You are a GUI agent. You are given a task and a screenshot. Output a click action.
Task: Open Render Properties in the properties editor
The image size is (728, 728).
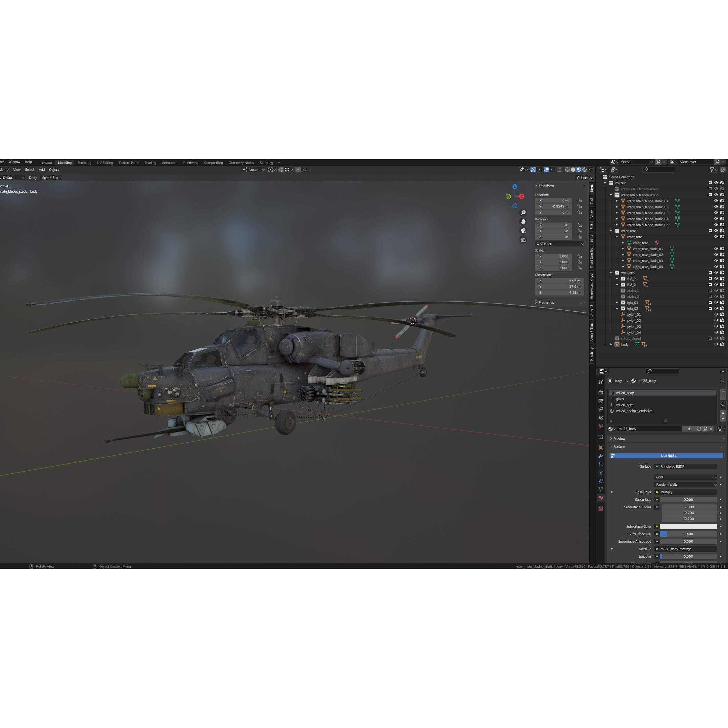point(601,392)
